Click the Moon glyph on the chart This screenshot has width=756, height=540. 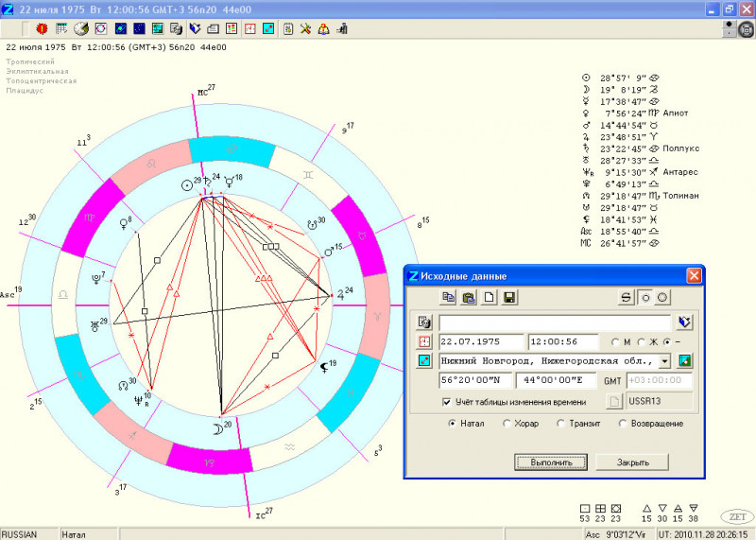pyautogui.click(x=218, y=429)
